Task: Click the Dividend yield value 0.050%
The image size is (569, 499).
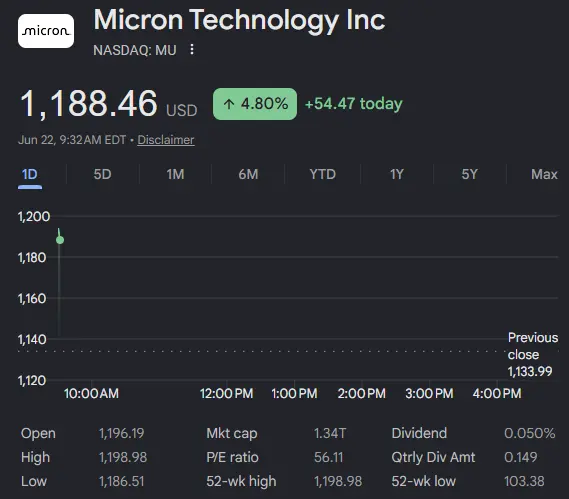Action: 529,433
